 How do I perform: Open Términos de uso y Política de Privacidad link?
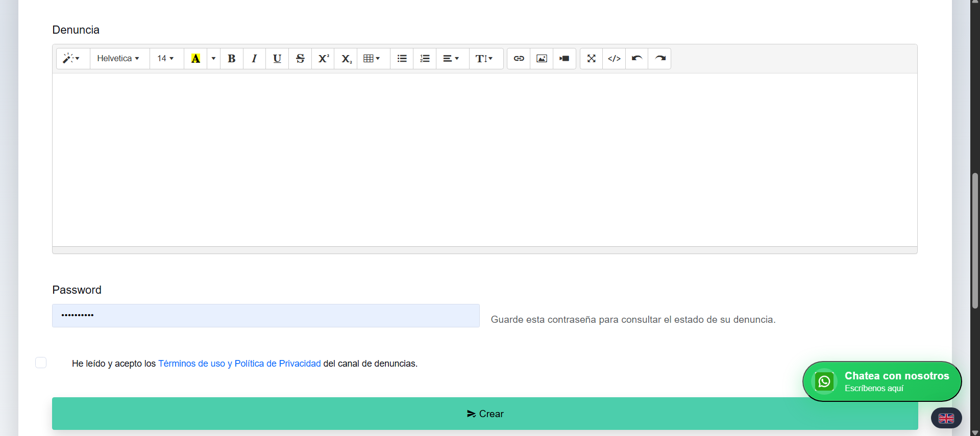click(239, 364)
